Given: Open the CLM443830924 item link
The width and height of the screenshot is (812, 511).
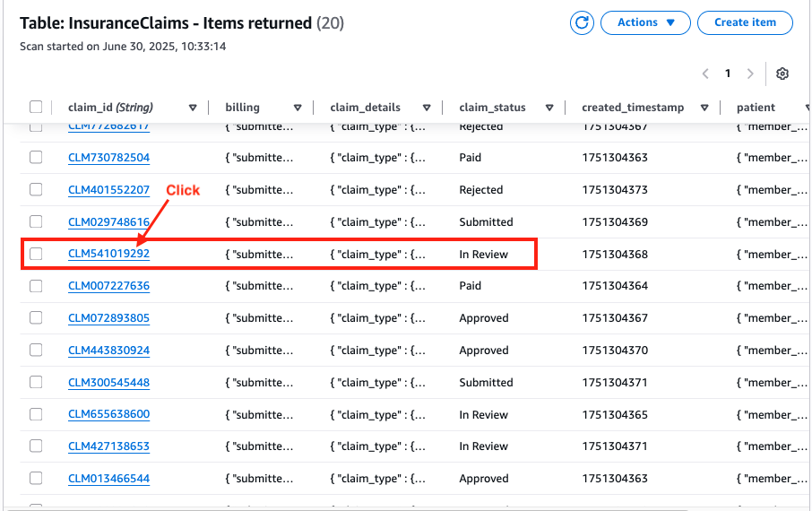Looking at the screenshot, I should pos(108,351).
